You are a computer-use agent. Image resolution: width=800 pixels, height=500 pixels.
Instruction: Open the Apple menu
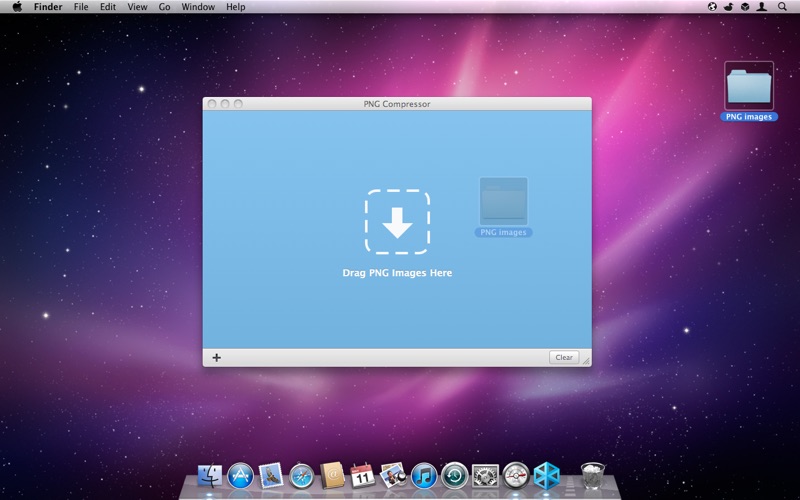click(16, 7)
